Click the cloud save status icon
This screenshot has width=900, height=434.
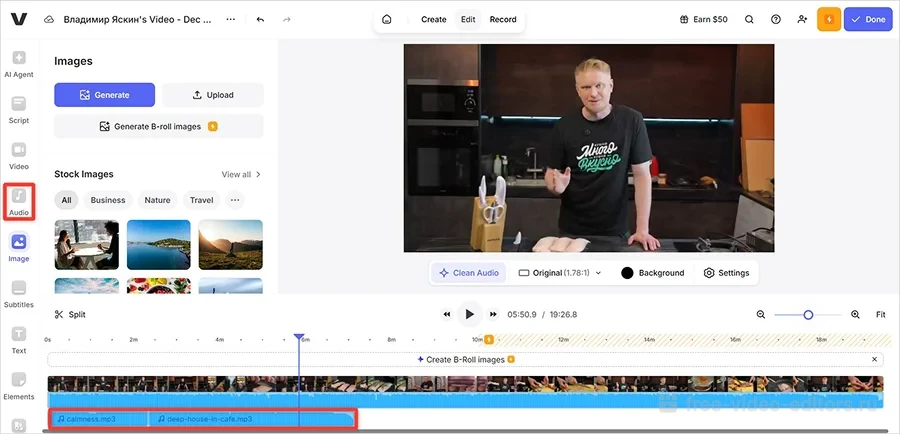[x=49, y=20]
